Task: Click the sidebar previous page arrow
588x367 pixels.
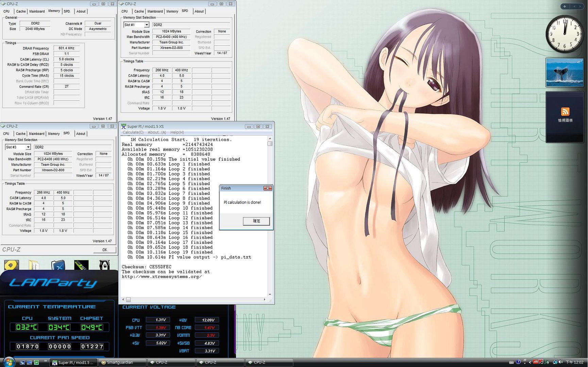Action: pos(574,6)
